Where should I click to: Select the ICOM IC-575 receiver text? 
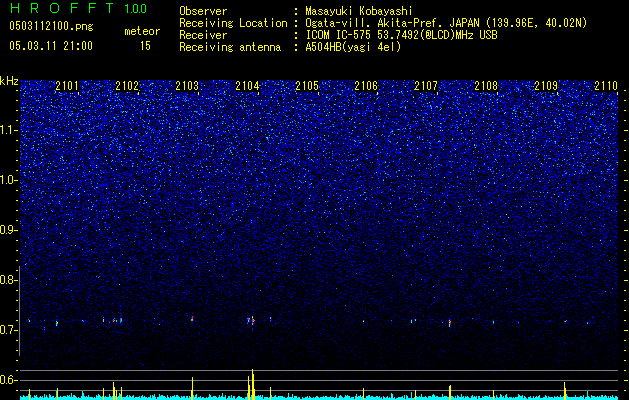(x=401, y=35)
